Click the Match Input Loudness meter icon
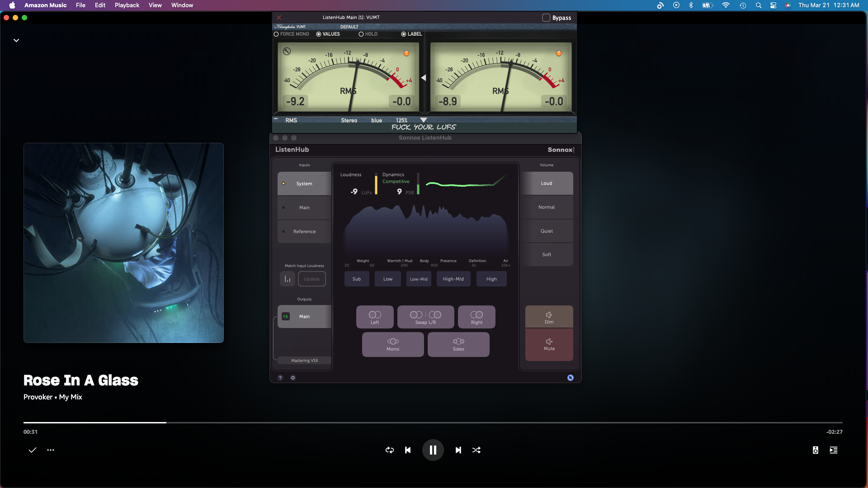The height and width of the screenshot is (488, 868). point(288,279)
